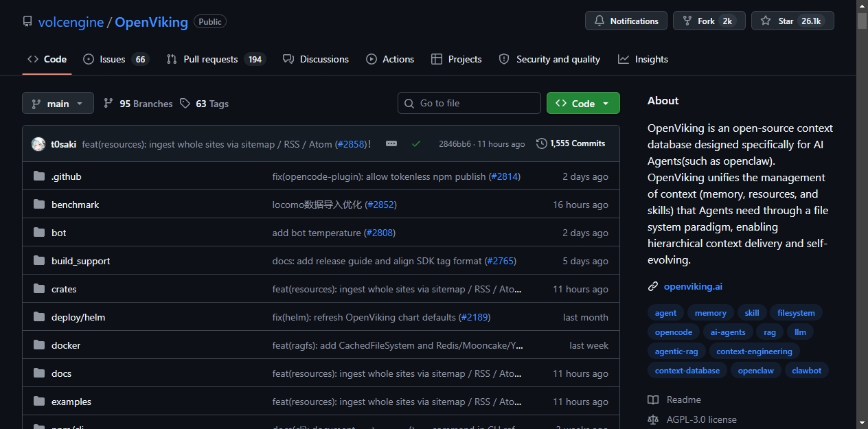868x429 pixels.
Task: Open the deploy/helm folder
Action: pos(78,317)
